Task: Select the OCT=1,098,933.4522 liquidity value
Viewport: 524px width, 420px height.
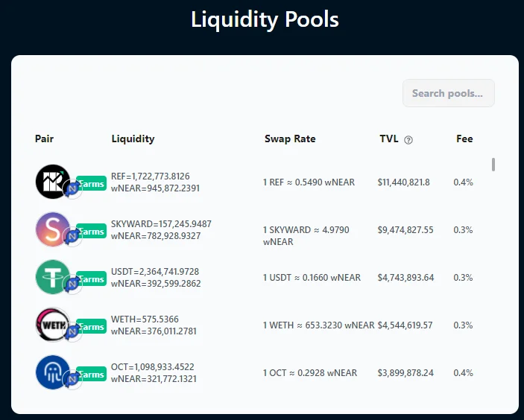Action: click(152, 367)
